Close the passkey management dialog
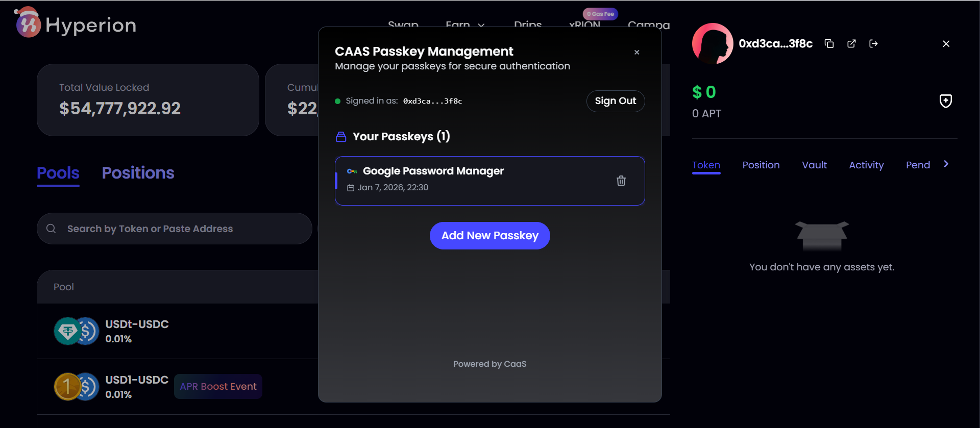980x428 pixels. (x=636, y=52)
